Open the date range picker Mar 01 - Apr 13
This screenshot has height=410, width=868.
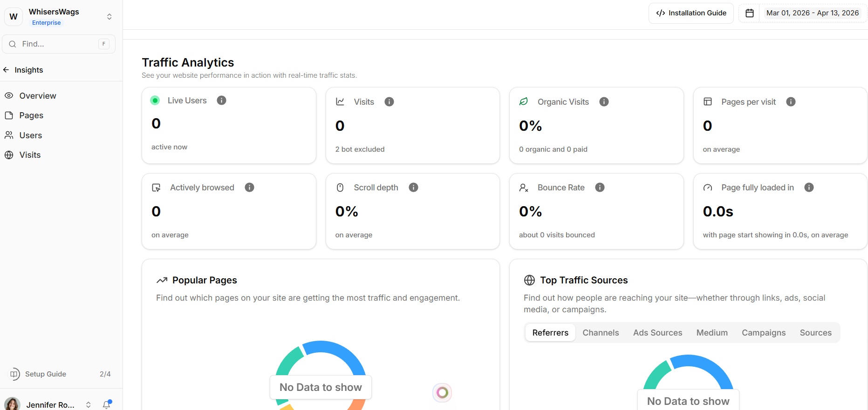[x=812, y=13]
